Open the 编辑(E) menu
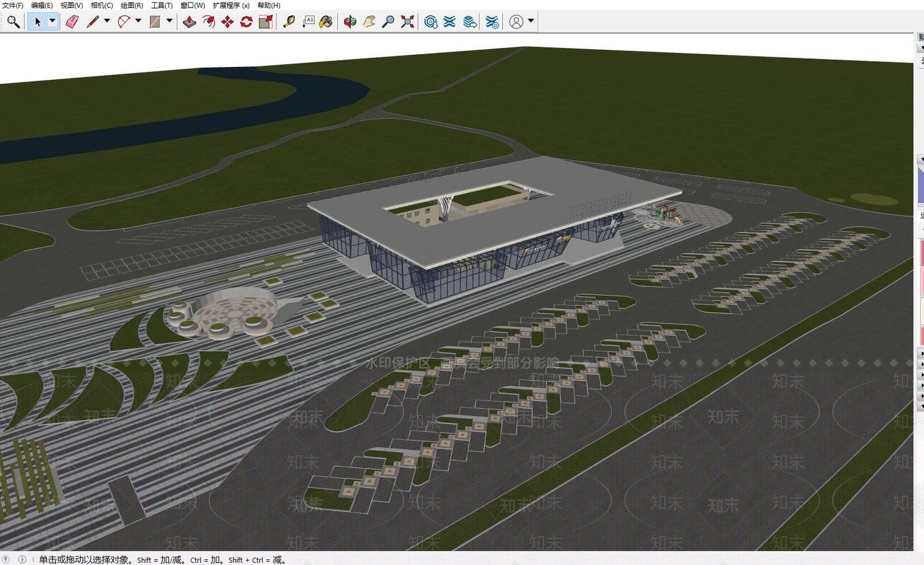The width and height of the screenshot is (924, 565). click(42, 5)
